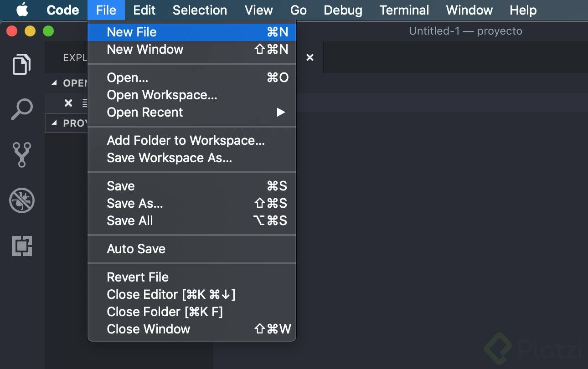Image resolution: width=588 pixels, height=369 pixels.
Task: Choose New File from the menu
Action: [132, 32]
